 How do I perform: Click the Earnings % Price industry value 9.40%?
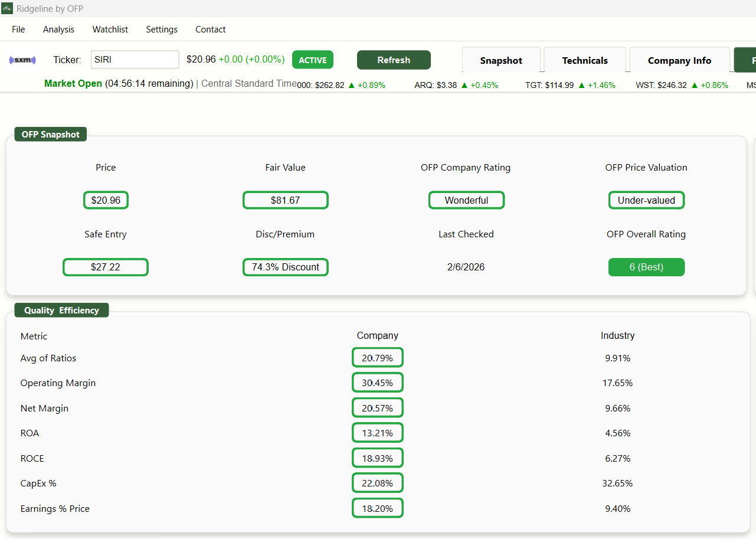pos(617,508)
